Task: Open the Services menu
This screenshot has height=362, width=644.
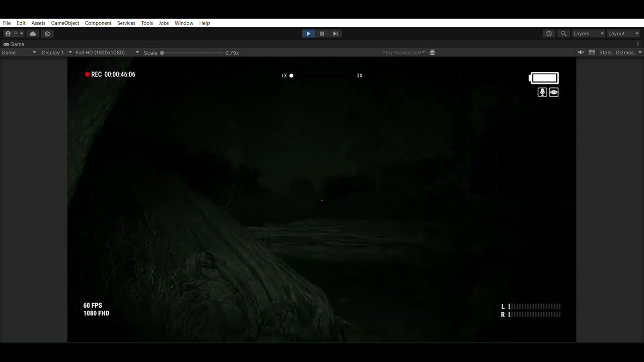Action: point(126,23)
